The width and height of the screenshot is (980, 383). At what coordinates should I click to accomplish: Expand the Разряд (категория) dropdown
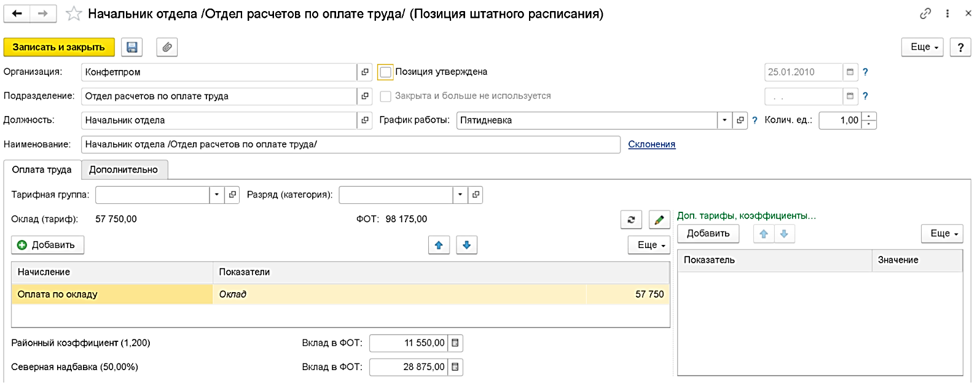(460, 195)
